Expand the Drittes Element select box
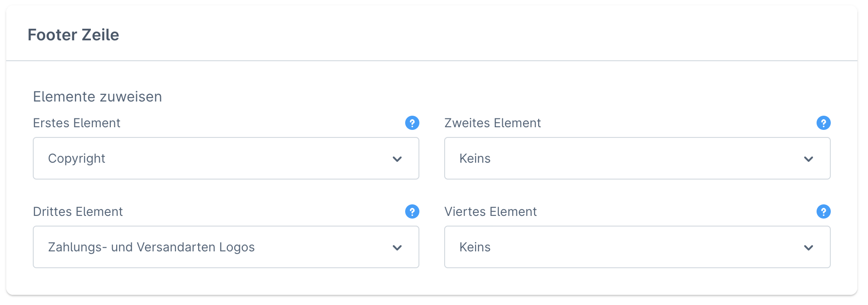The width and height of the screenshot is (868, 305). [226, 247]
